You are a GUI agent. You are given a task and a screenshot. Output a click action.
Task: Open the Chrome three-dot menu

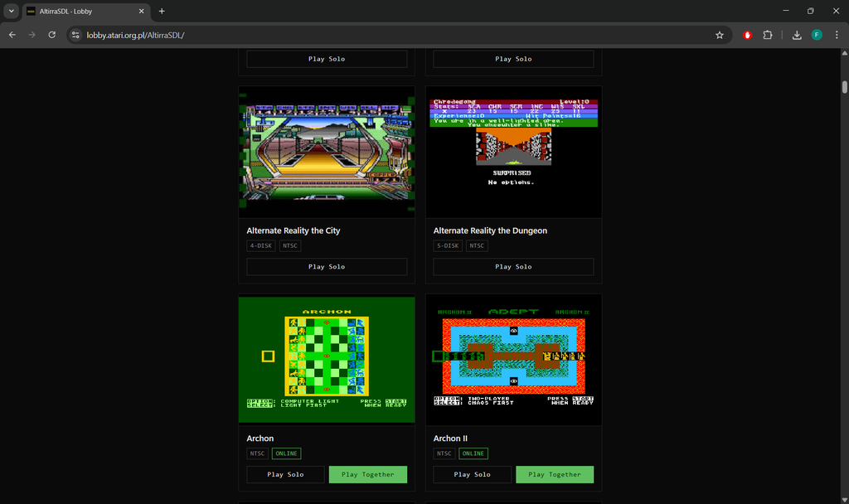[837, 35]
